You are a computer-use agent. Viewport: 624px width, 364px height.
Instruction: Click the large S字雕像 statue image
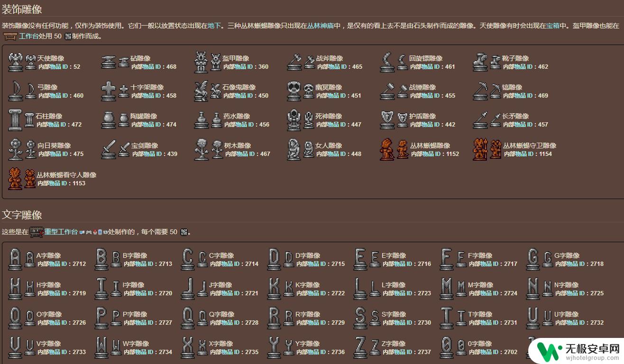(x=360, y=318)
